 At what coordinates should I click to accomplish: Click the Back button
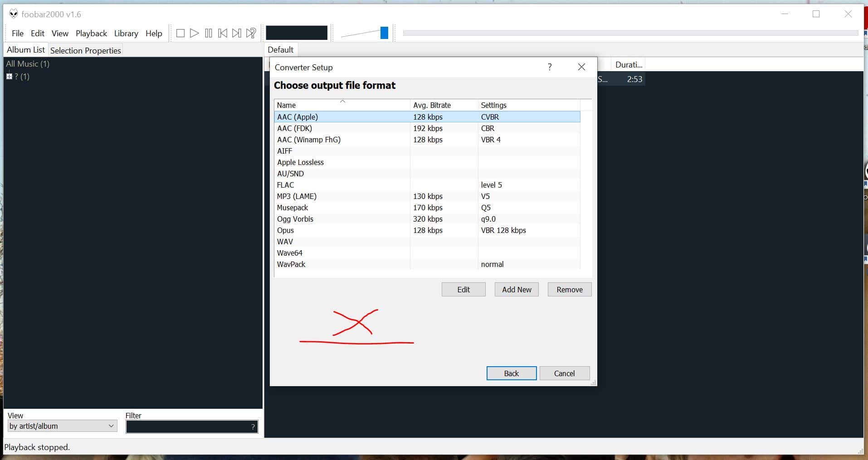(512, 373)
